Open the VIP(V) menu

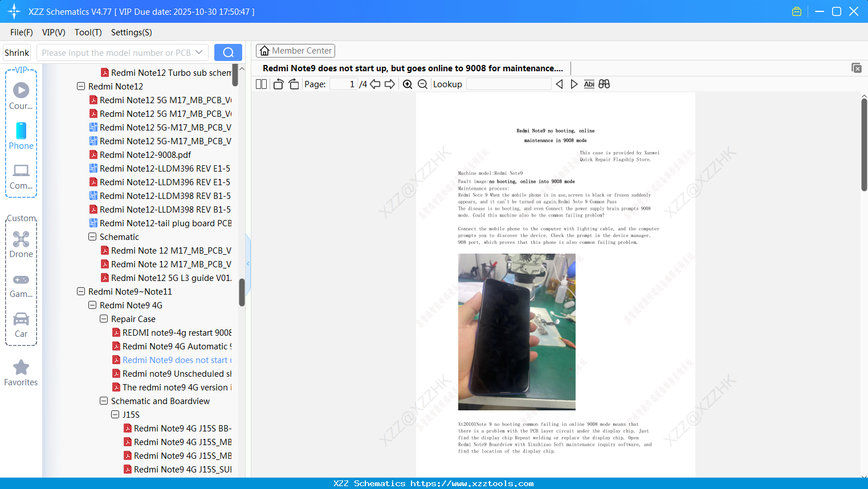pos(53,32)
